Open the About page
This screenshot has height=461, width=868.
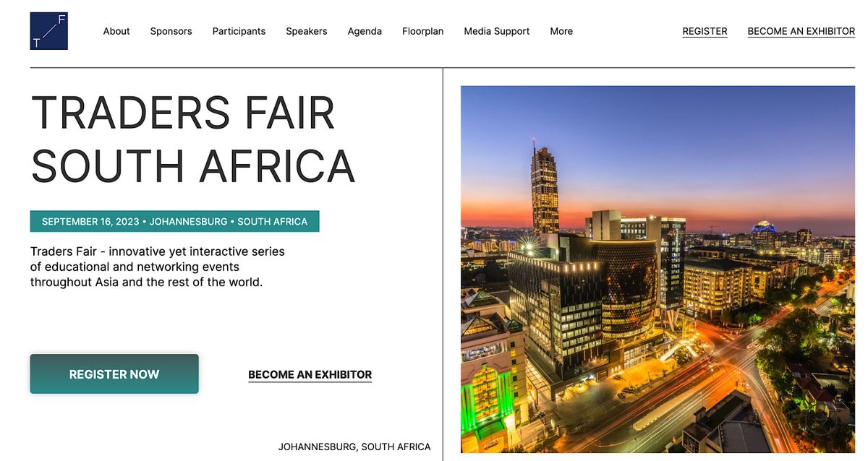(116, 31)
